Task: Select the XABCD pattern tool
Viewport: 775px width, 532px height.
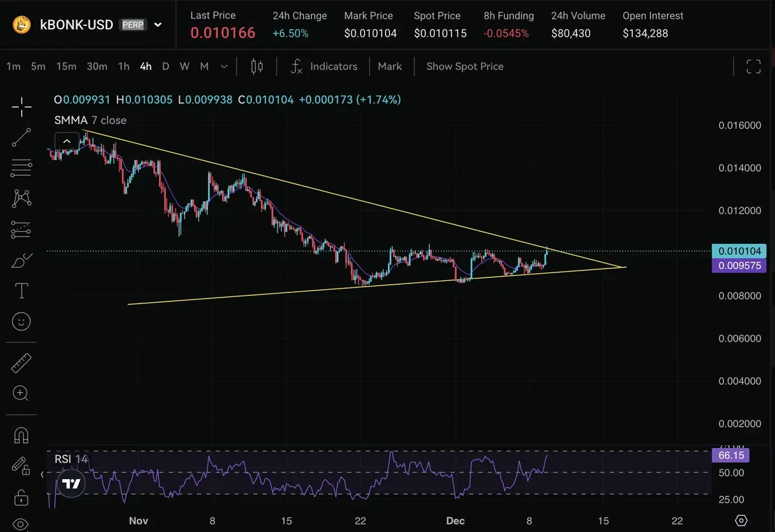Action: click(21, 198)
